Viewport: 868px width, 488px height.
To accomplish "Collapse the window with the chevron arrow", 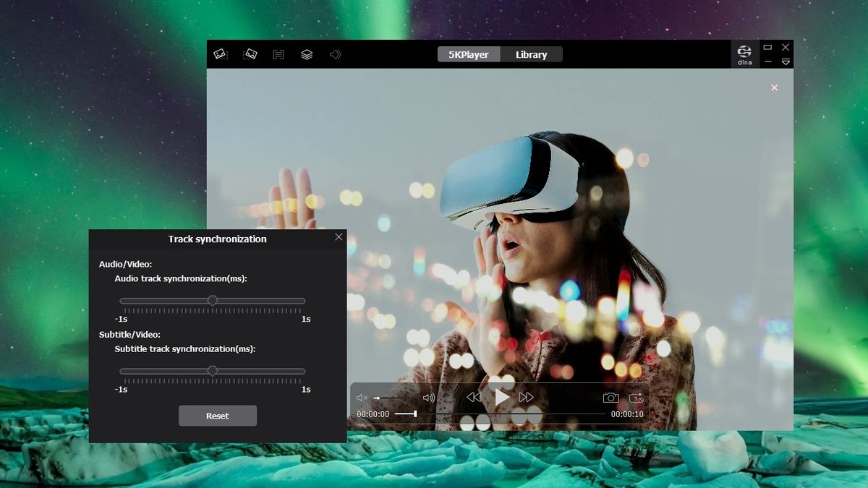I will [x=786, y=62].
